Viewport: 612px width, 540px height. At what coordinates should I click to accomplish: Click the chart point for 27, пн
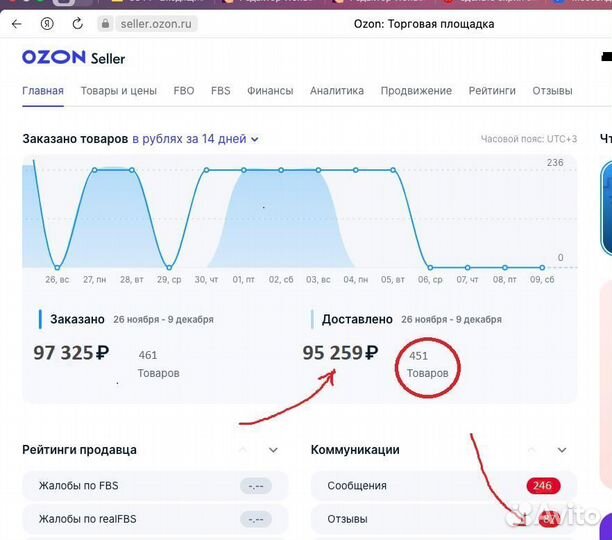click(94, 170)
